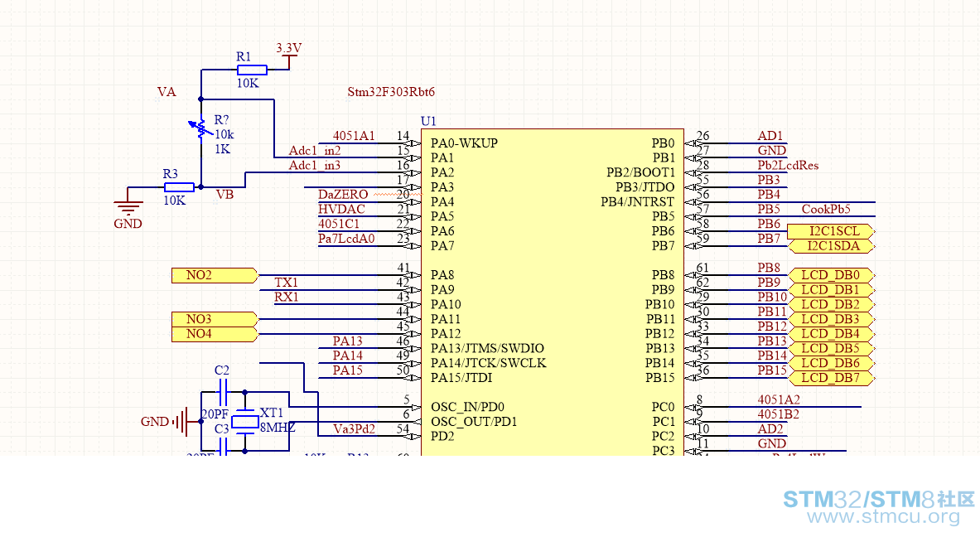Viewport: 980px width, 537px height.
Task: Select the Va3Pd2 net label
Action: pyautogui.click(x=354, y=428)
